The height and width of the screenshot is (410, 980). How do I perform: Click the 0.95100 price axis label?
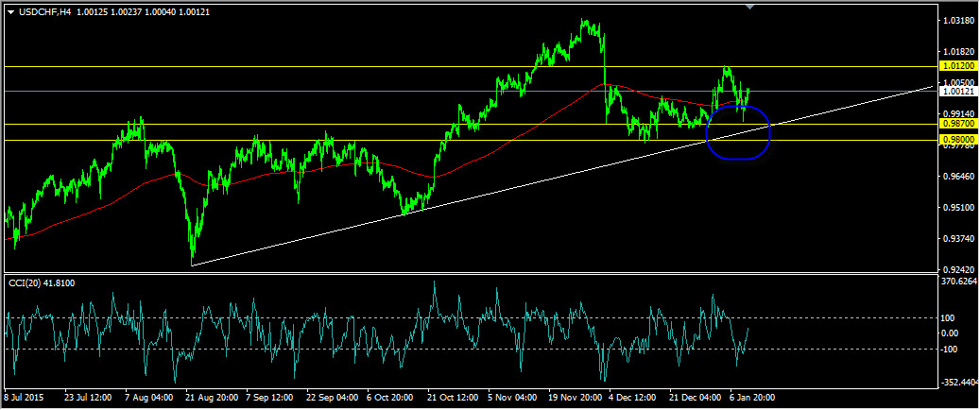tap(959, 208)
